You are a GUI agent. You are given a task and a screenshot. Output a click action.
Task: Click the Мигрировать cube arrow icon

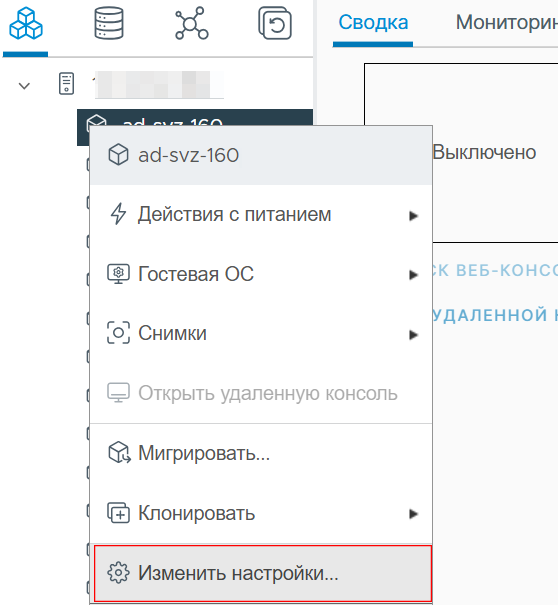click(119, 452)
